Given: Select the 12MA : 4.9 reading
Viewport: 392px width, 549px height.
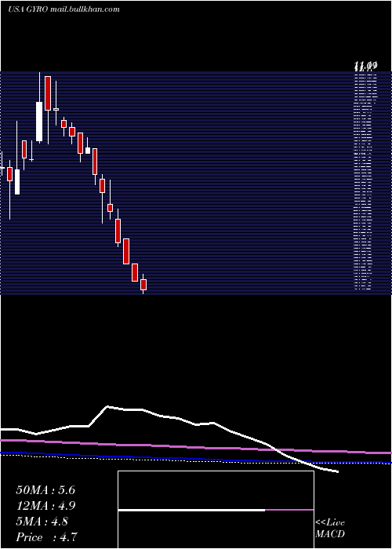Looking at the screenshot, I should (45, 506).
